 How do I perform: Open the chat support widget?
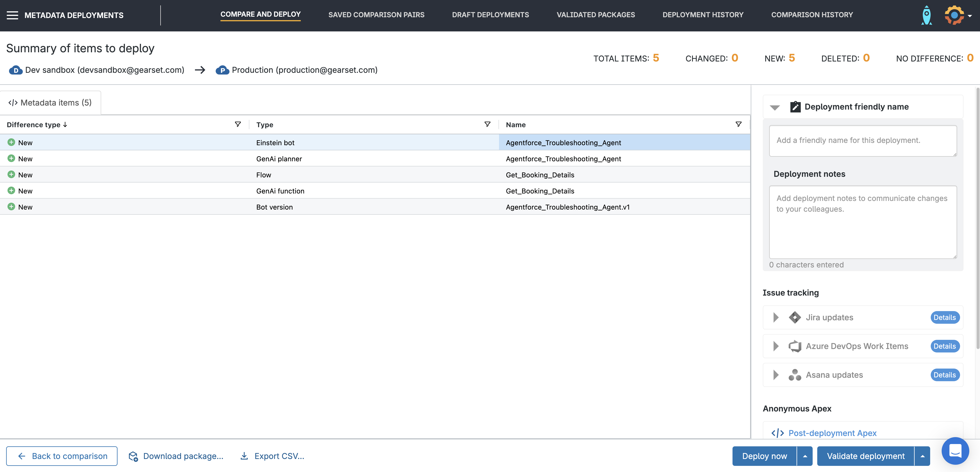955,451
